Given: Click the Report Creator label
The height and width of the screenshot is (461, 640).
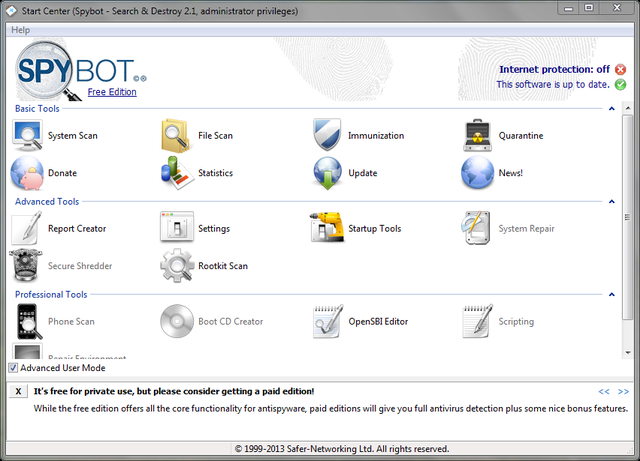Looking at the screenshot, I should (x=77, y=229).
